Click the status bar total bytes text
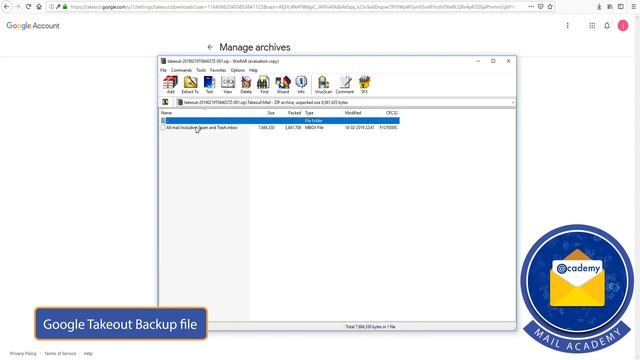 (x=370, y=327)
